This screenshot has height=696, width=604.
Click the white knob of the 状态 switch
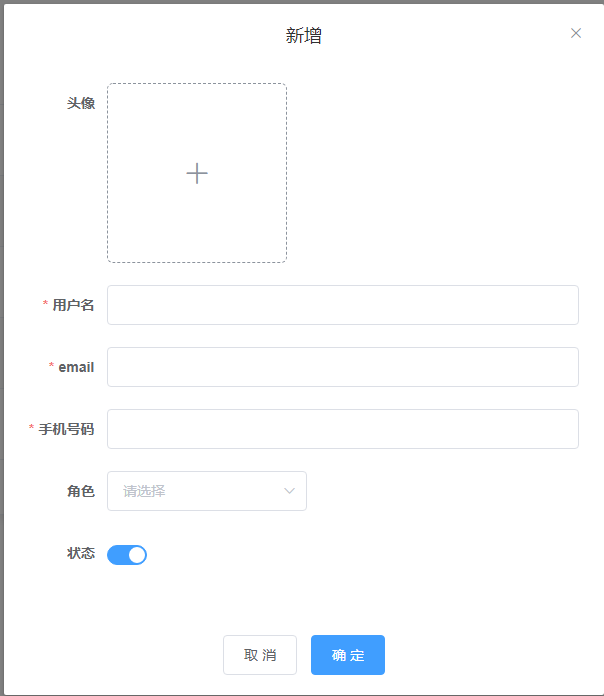pos(137,555)
